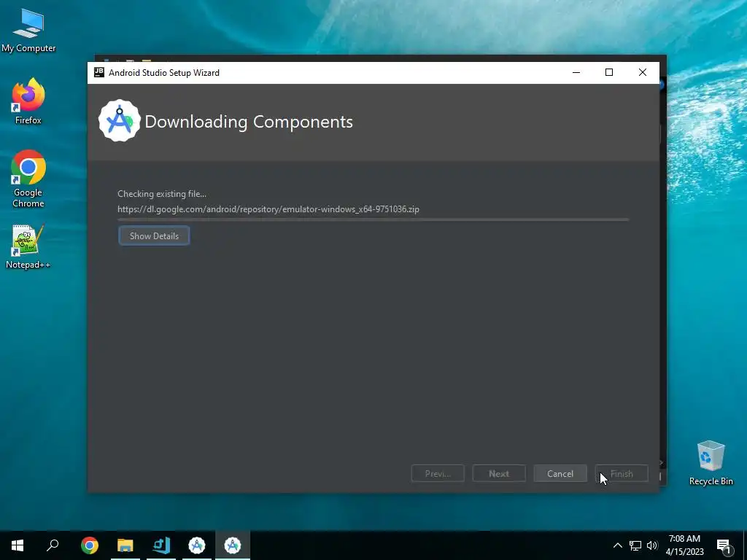
Task: Maximize the Setup Wizard window
Action: tap(609, 72)
